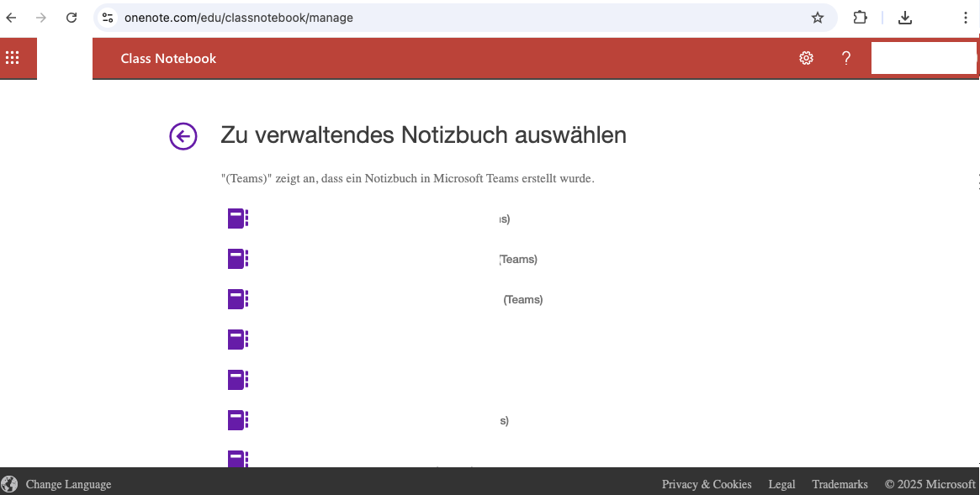This screenshot has height=495, width=980.
Task: Select the fifth notebook icon in the list
Action: pos(237,380)
